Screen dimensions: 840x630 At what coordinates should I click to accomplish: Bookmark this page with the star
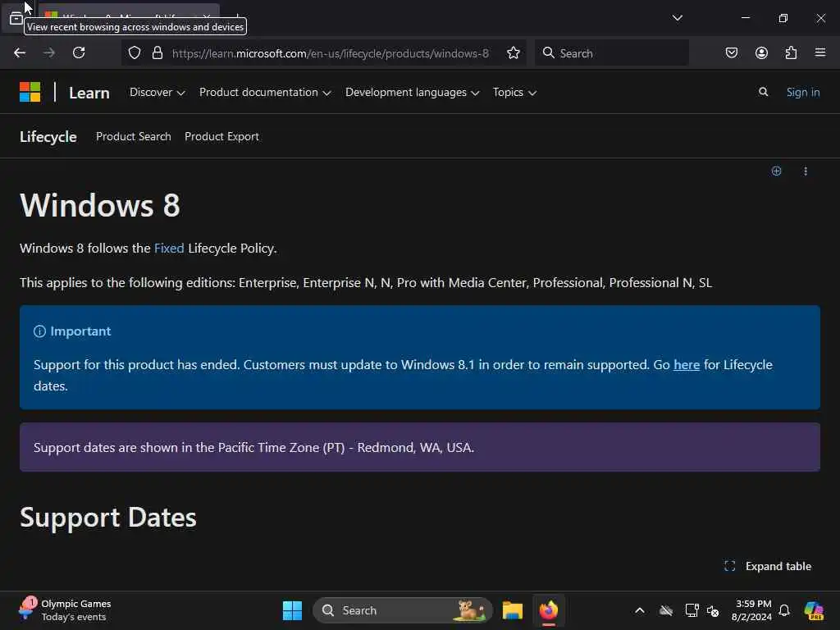[x=514, y=52]
